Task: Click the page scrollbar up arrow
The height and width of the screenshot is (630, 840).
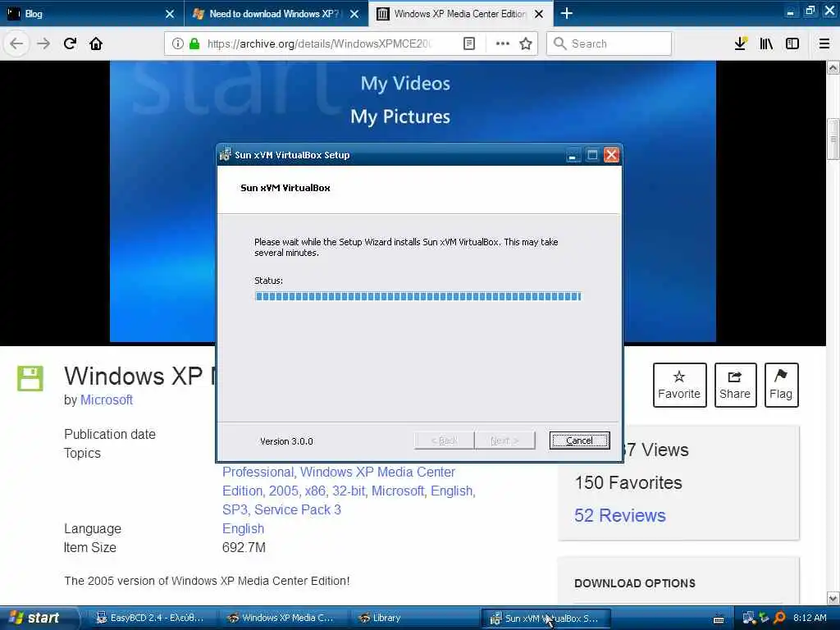Action: (833, 67)
